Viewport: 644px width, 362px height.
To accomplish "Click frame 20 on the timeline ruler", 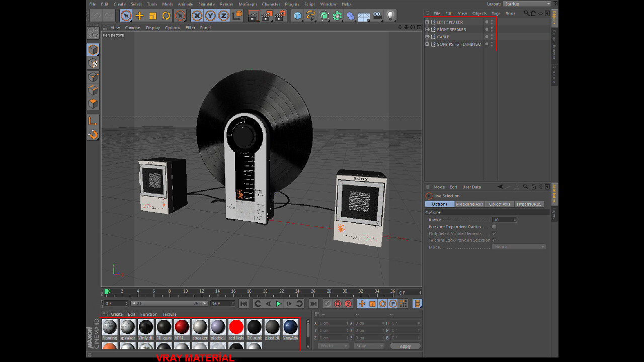I will click(265, 292).
